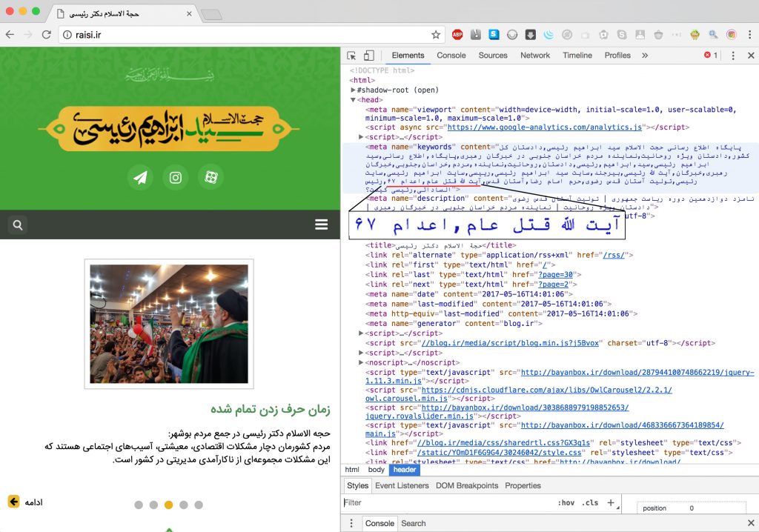Open DevTools customize three-dot menu
The height and width of the screenshot is (532, 759).
point(733,56)
